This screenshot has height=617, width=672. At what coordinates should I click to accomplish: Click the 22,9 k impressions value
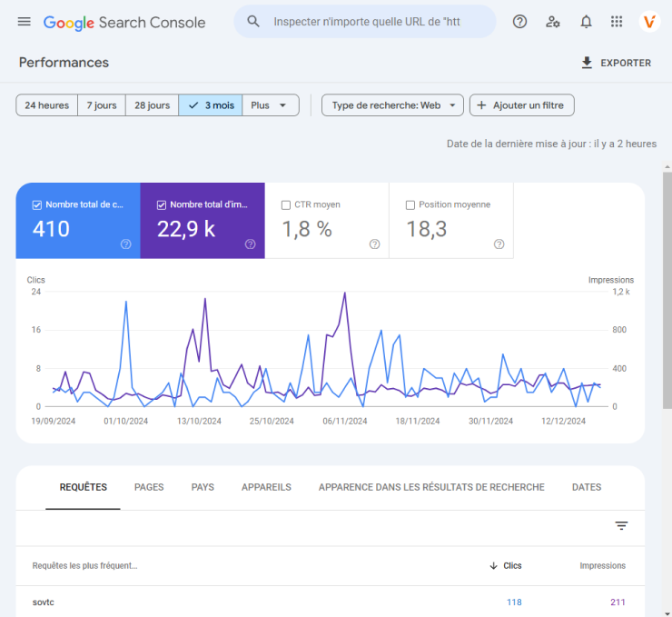pos(186,228)
